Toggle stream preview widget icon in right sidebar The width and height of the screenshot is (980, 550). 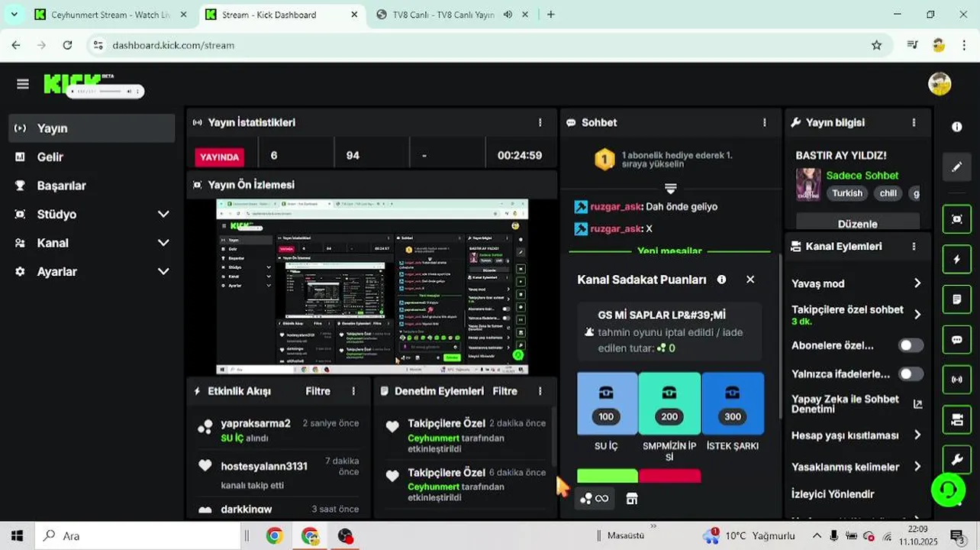pos(957,219)
